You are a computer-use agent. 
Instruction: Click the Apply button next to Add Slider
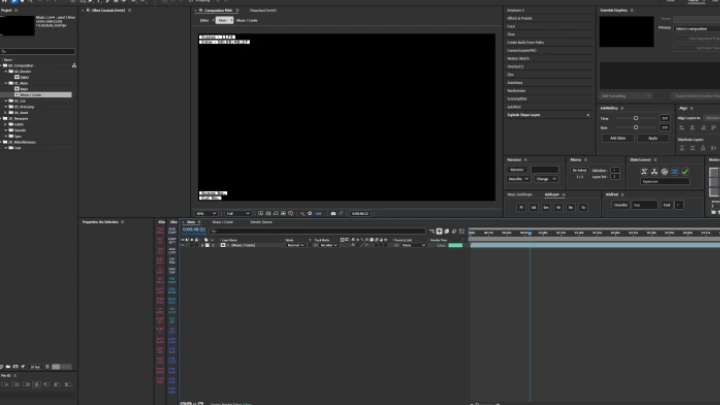coord(652,138)
